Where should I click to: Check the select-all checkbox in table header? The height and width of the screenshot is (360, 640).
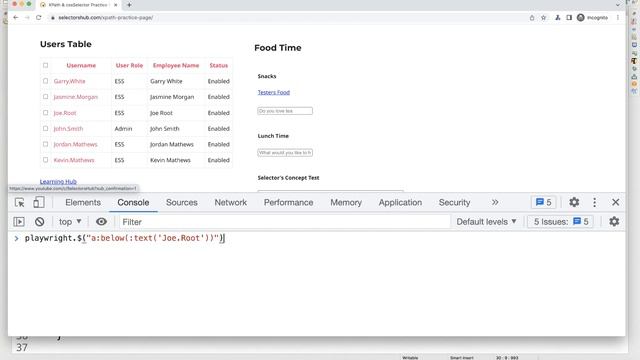click(45, 65)
